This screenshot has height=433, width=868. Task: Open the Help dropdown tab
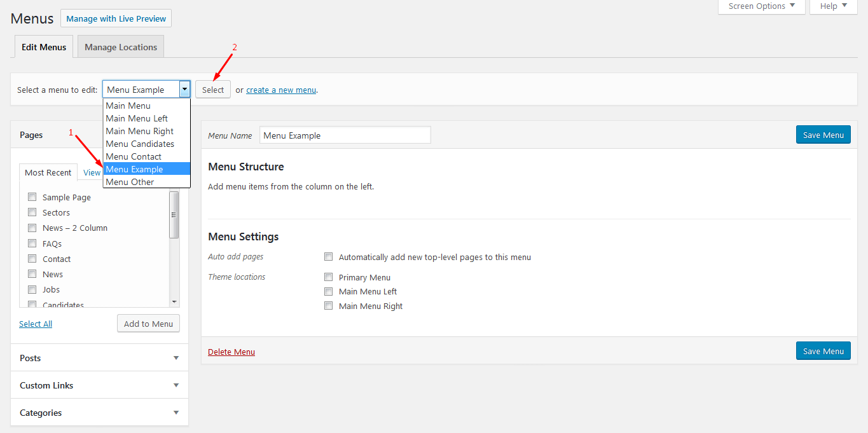click(833, 6)
